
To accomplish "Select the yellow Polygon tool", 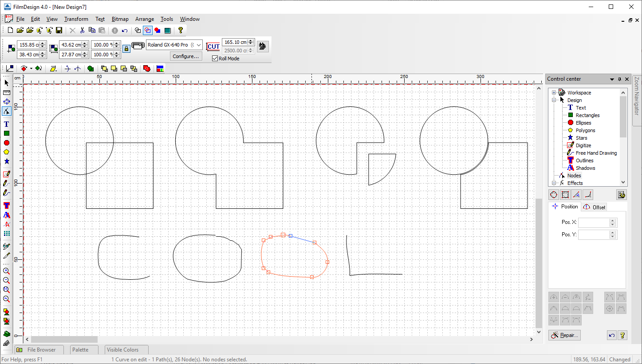I will [7, 152].
